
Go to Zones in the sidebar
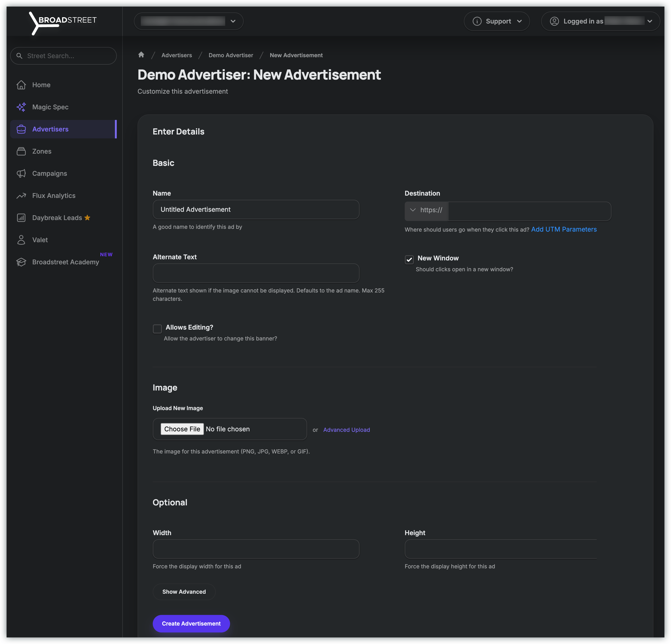63,151
